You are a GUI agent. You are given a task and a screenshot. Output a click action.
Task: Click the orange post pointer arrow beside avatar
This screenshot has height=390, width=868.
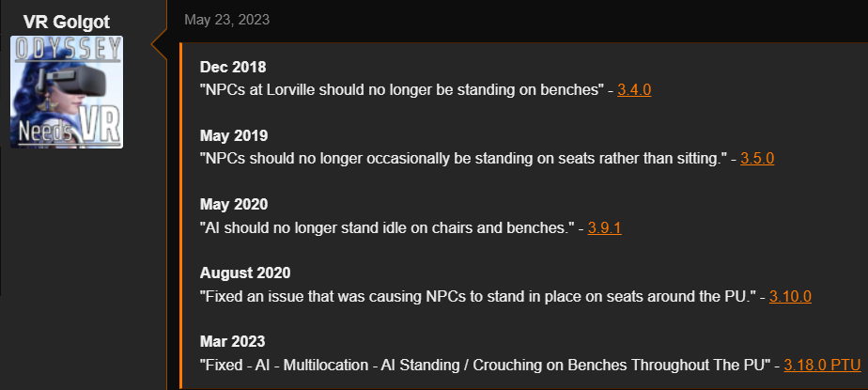click(160, 44)
